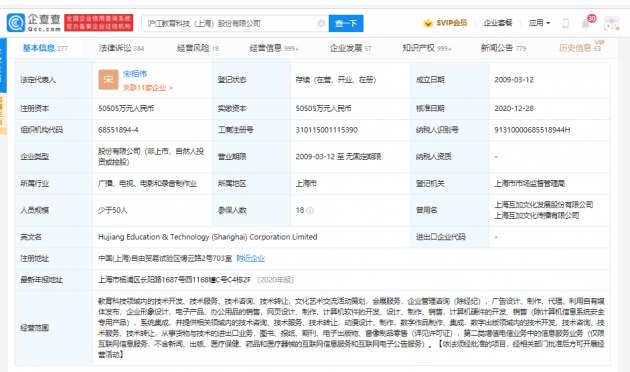Switch to 基本信息 tab
630x372 pixels.
(x=45, y=48)
